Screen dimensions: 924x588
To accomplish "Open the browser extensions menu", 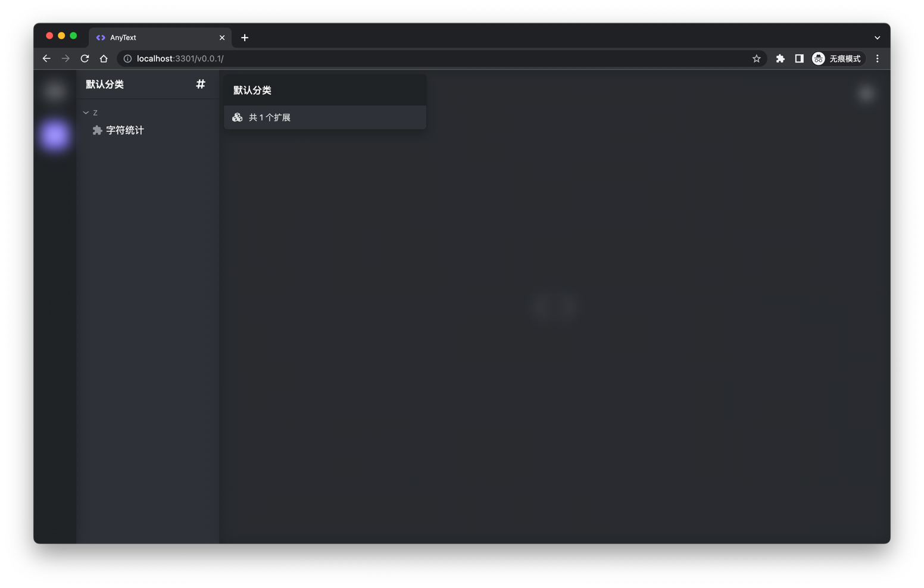I will click(780, 58).
